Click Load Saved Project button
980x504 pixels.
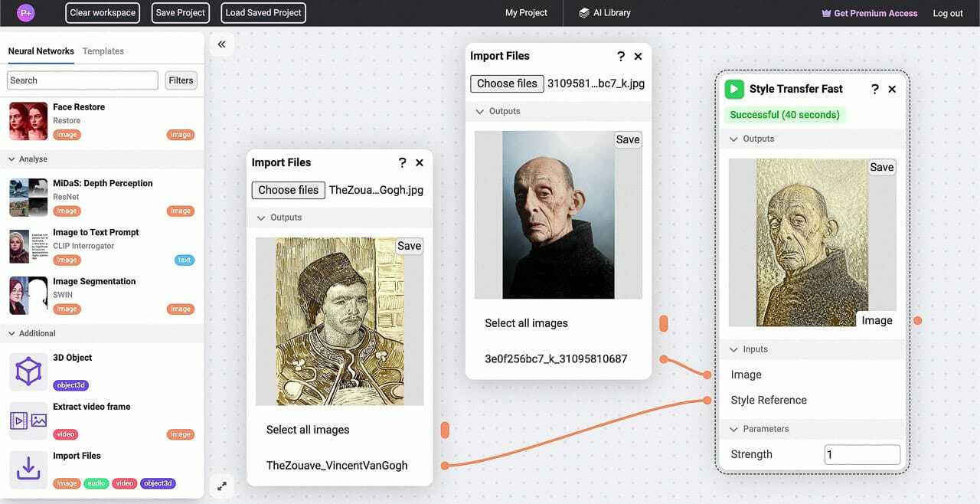point(263,13)
